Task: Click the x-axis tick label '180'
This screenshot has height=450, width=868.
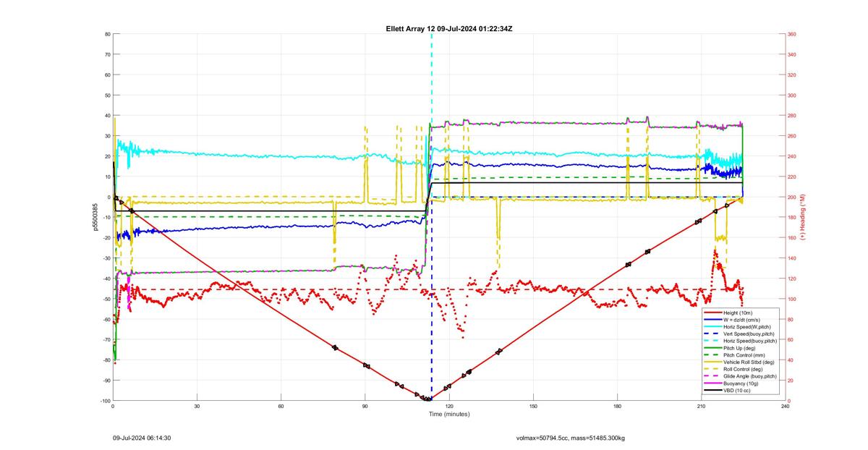Action: tap(617, 406)
